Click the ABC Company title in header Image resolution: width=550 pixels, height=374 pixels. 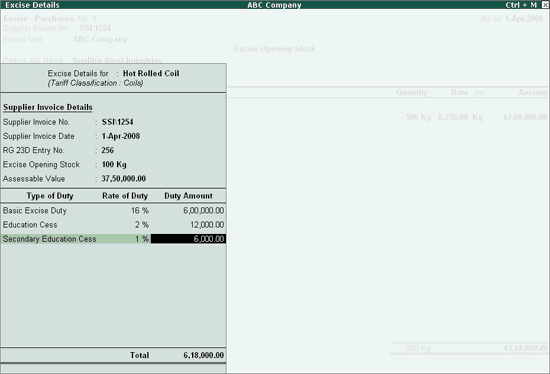274,5
